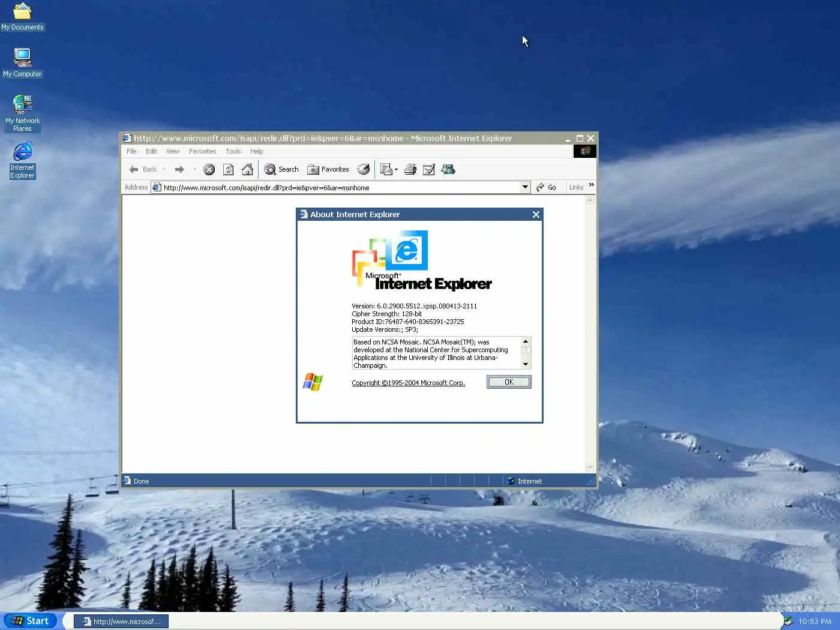The image size is (840, 630).
Task: Click the Forward arrow button
Action: coord(179,169)
